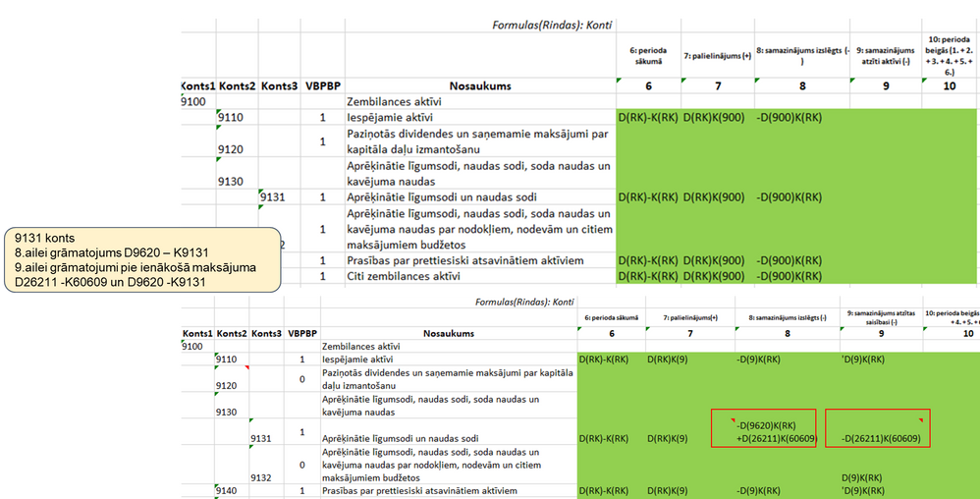Screen dimensions: 980x499
Task: Click the upper table Konts3 column header
Action: pyautogui.click(x=280, y=86)
